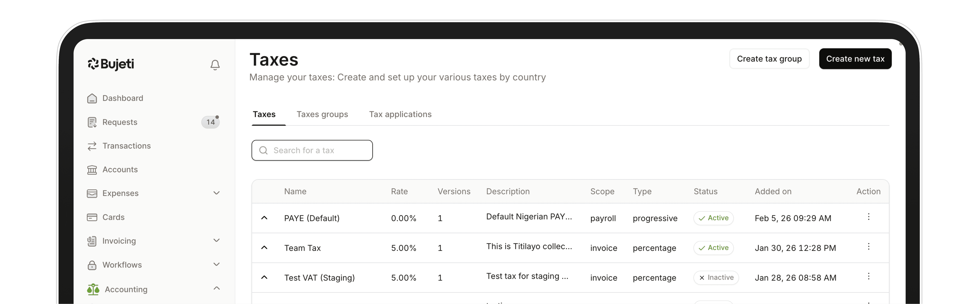Switch to the Taxes groups tab
Viewport: 980px width, 304px height.
click(322, 114)
